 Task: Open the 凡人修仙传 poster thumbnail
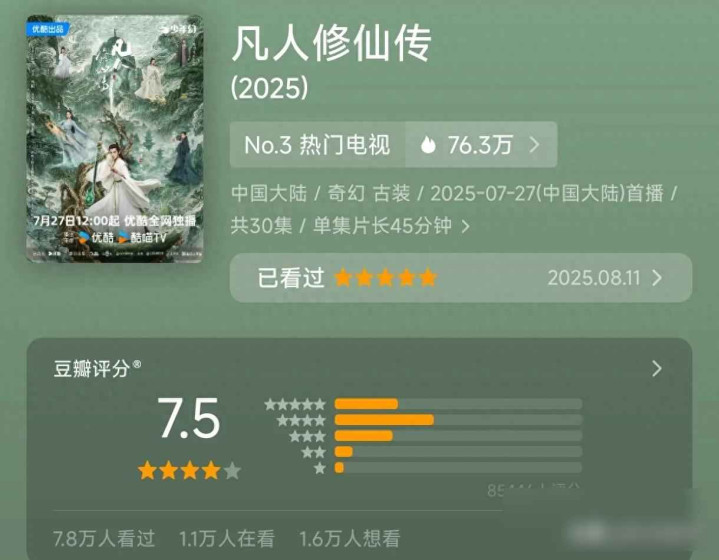pos(114,139)
